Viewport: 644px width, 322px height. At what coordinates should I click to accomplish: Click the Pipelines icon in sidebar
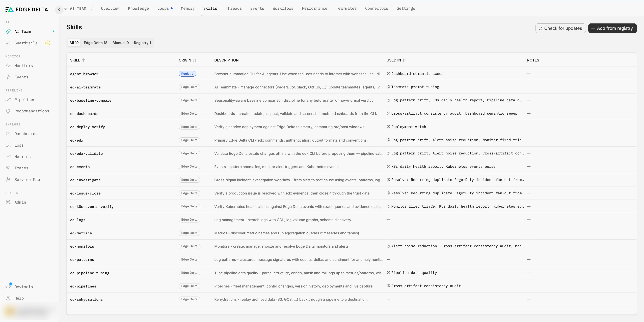coord(8,100)
